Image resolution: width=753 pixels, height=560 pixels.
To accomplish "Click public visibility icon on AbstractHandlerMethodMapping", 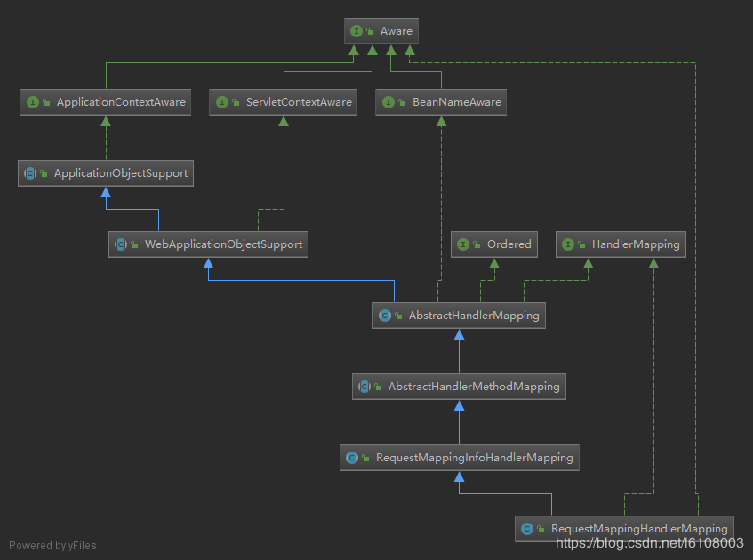I will (378, 387).
